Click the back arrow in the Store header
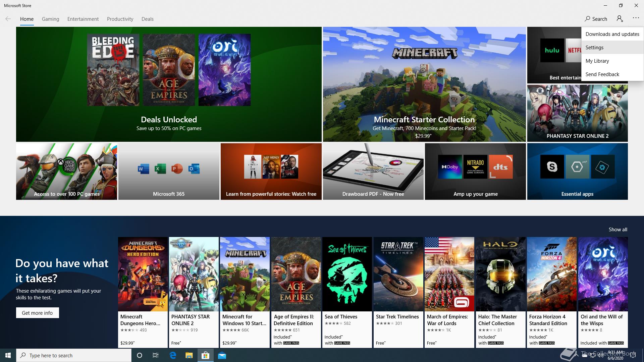This screenshot has width=644, height=362. pyautogui.click(x=8, y=19)
